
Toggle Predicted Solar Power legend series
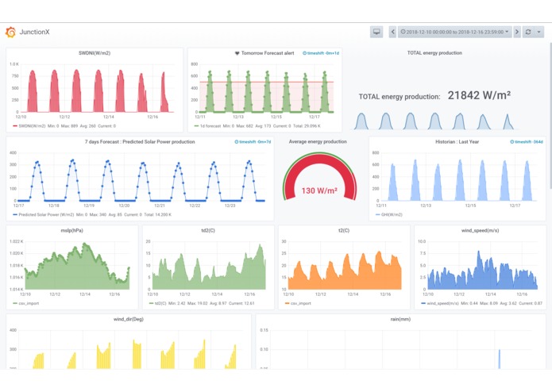(44, 215)
